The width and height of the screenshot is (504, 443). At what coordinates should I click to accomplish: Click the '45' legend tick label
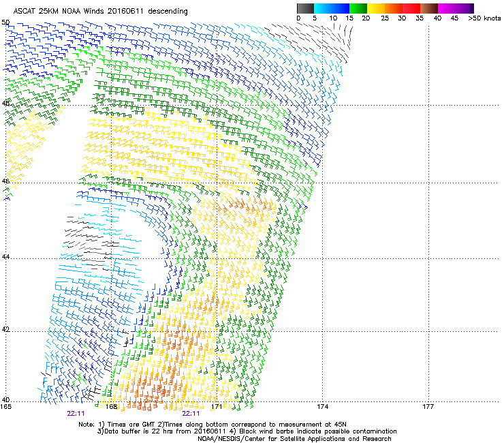coord(454,18)
